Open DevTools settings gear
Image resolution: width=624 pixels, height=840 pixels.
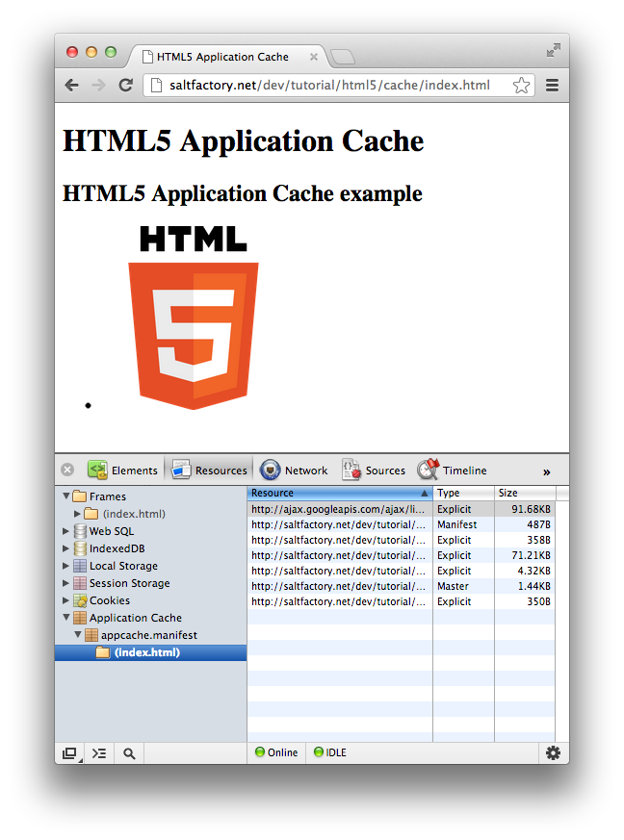554,752
